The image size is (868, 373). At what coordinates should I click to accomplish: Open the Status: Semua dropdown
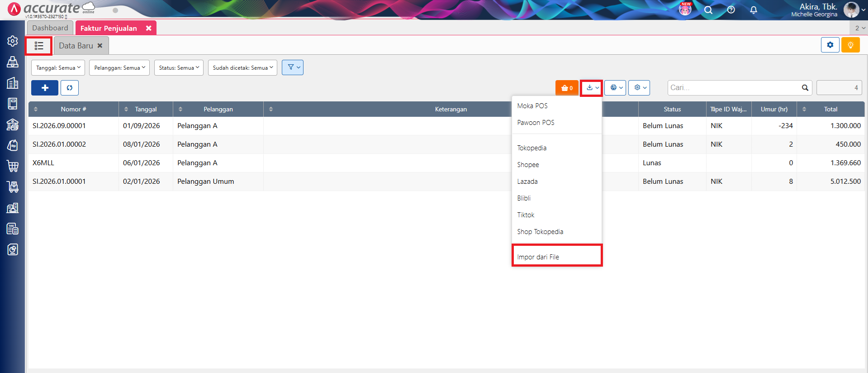pos(179,68)
